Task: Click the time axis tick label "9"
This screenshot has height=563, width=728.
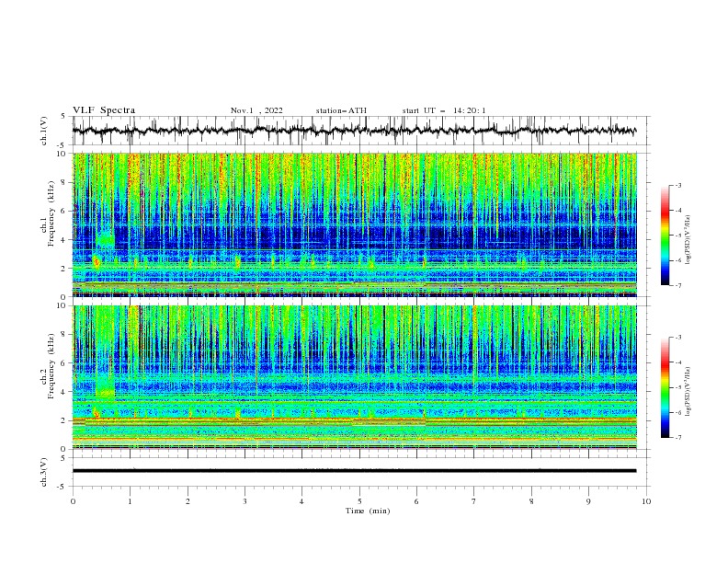Action: pos(588,501)
